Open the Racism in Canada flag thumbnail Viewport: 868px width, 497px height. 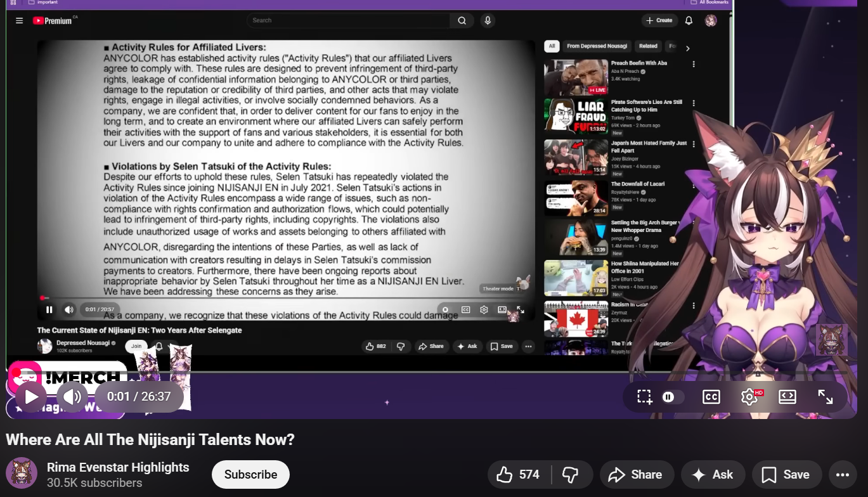coord(576,319)
